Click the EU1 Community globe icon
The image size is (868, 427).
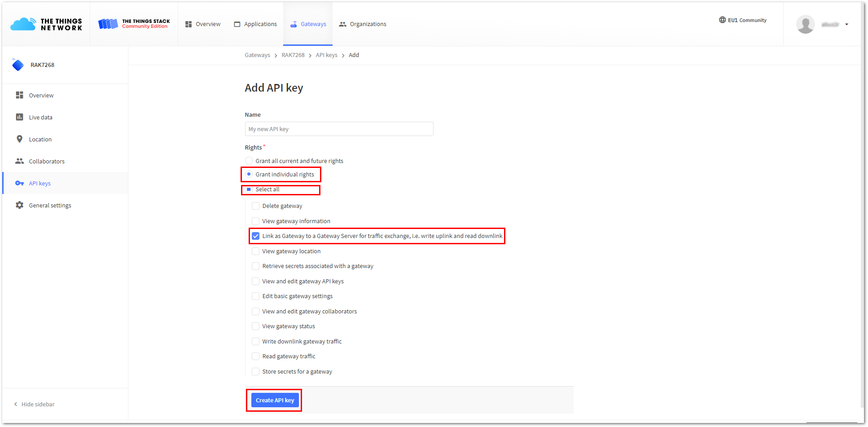722,20
